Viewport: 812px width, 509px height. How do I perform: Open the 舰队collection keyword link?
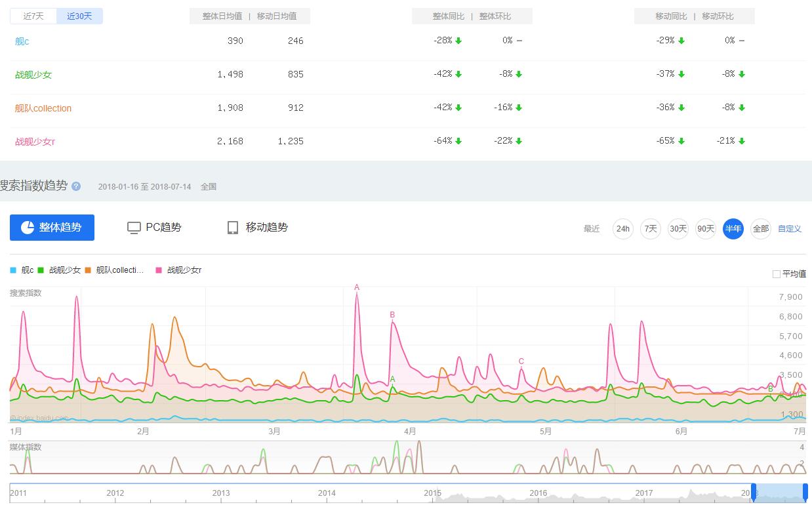(x=43, y=108)
